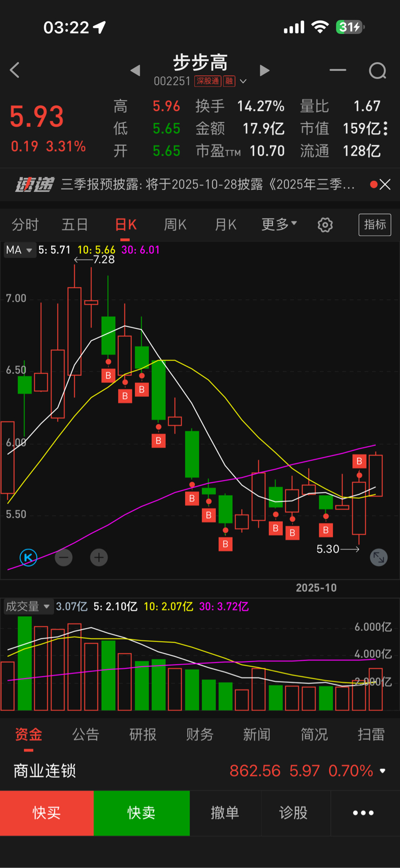Viewport: 400px width, 868px height.
Task: Tap the sector index value 862.56
Action: tap(255, 771)
